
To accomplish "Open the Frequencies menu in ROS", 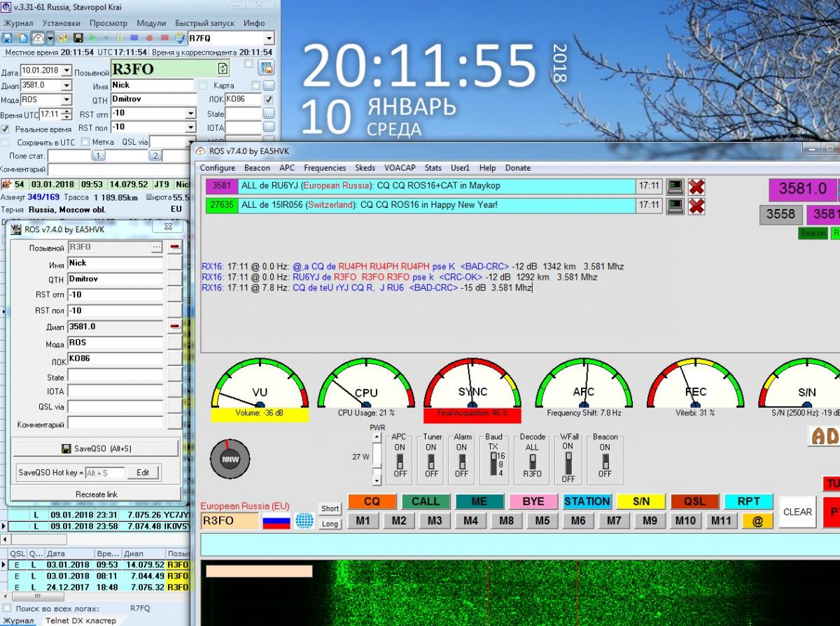I will (x=325, y=168).
